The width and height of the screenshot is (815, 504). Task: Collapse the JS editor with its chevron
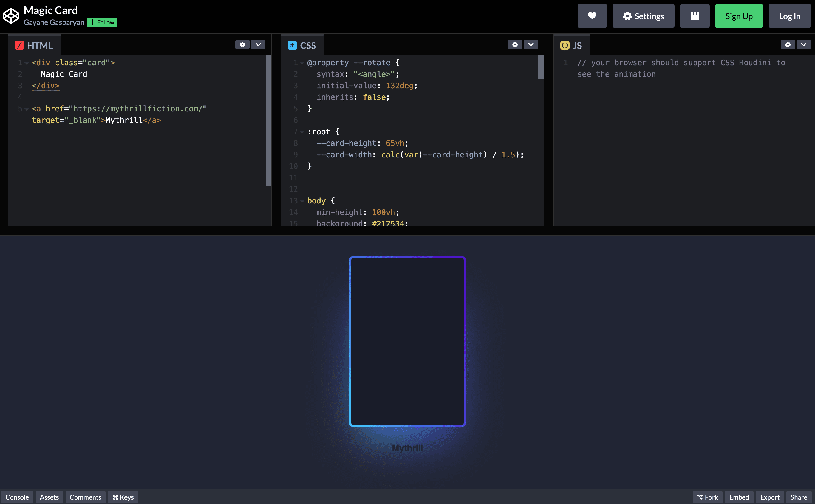point(803,44)
